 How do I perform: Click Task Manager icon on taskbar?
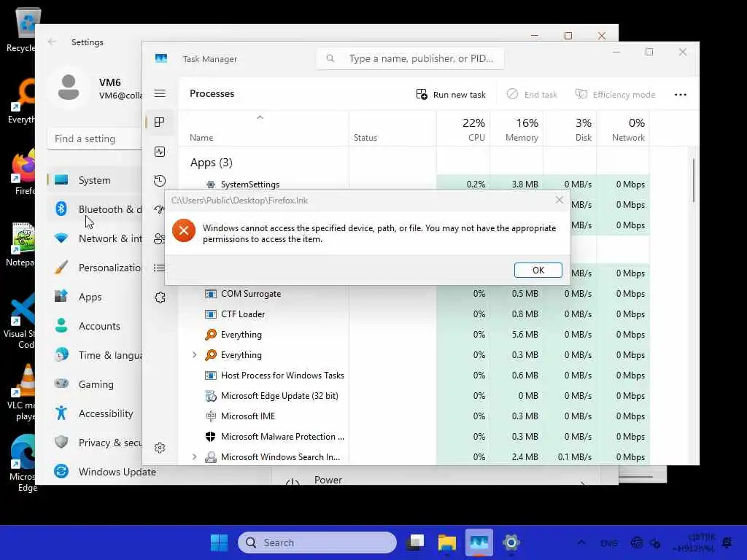point(479,542)
